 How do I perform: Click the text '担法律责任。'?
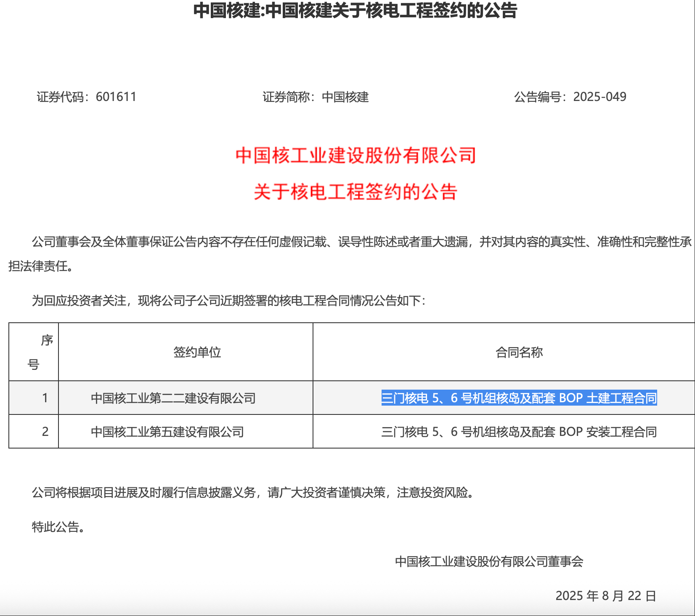coord(41,266)
